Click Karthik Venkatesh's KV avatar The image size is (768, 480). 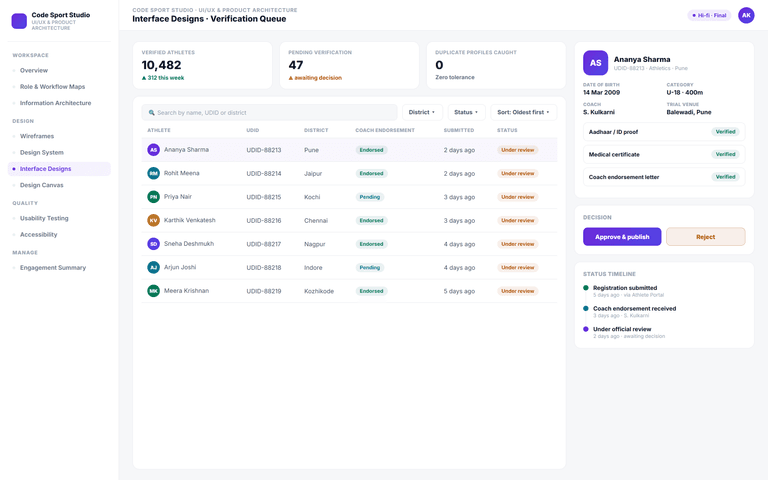pos(153,220)
